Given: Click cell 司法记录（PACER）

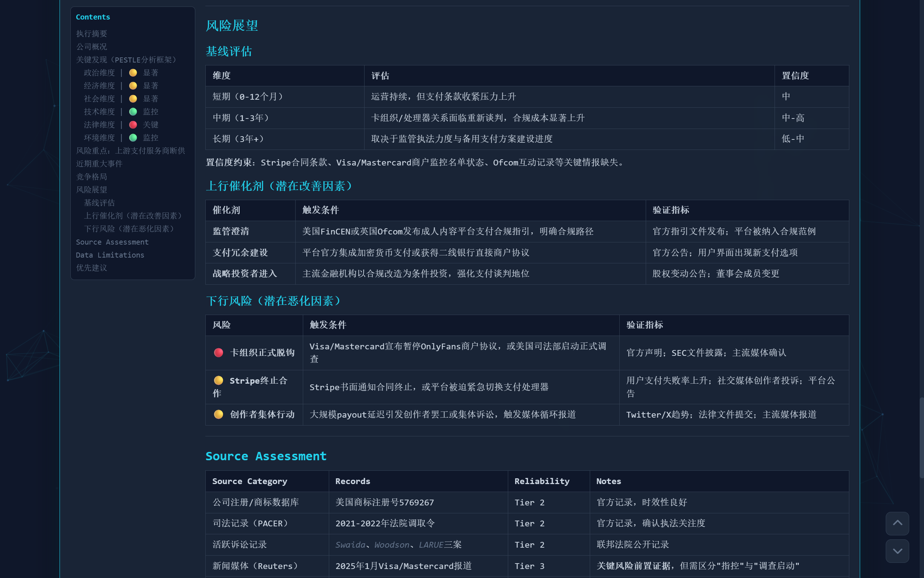Looking at the screenshot, I should tap(267, 523).
